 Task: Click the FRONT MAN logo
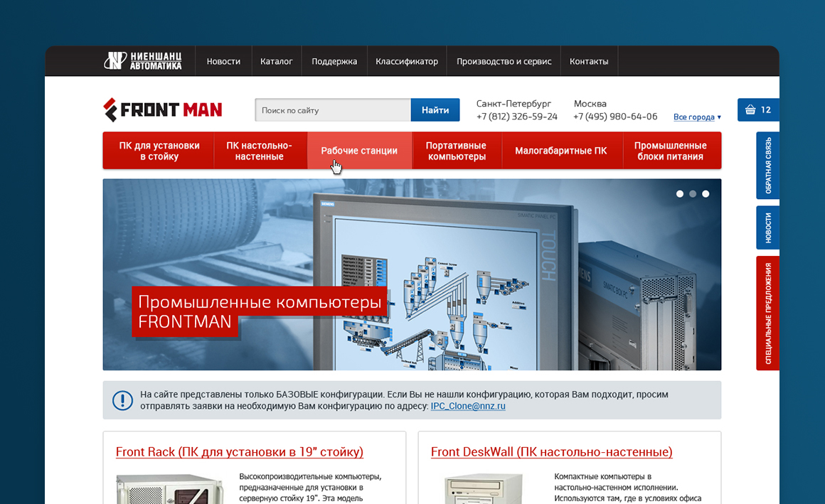point(163,109)
